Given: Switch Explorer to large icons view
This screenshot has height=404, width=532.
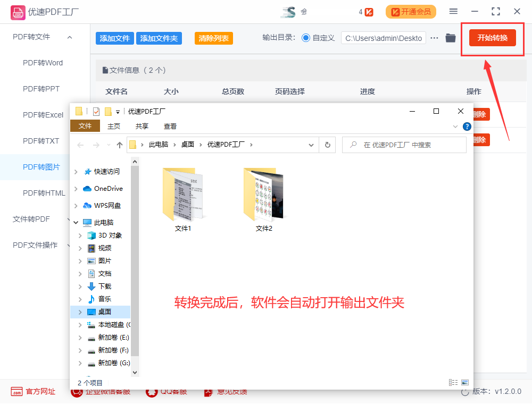Looking at the screenshot, I should tap(465, 382).
